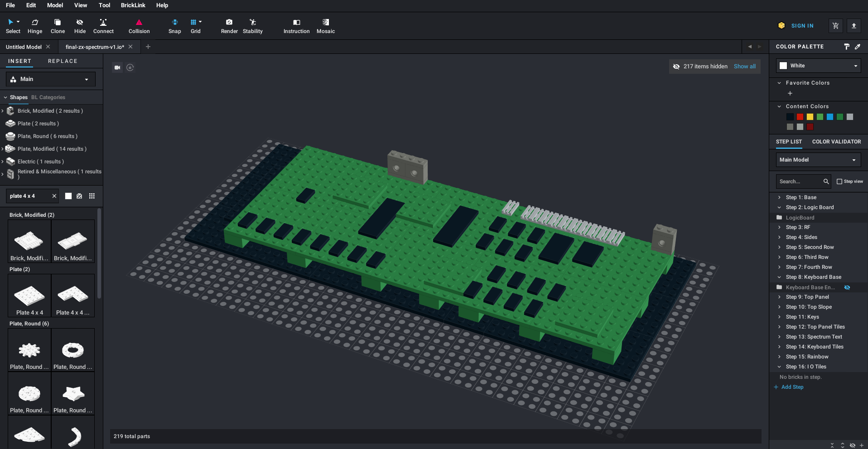Open the Render tool
Image resolution: width=868 pixels, height=449 pixels.
click(229, 26)
